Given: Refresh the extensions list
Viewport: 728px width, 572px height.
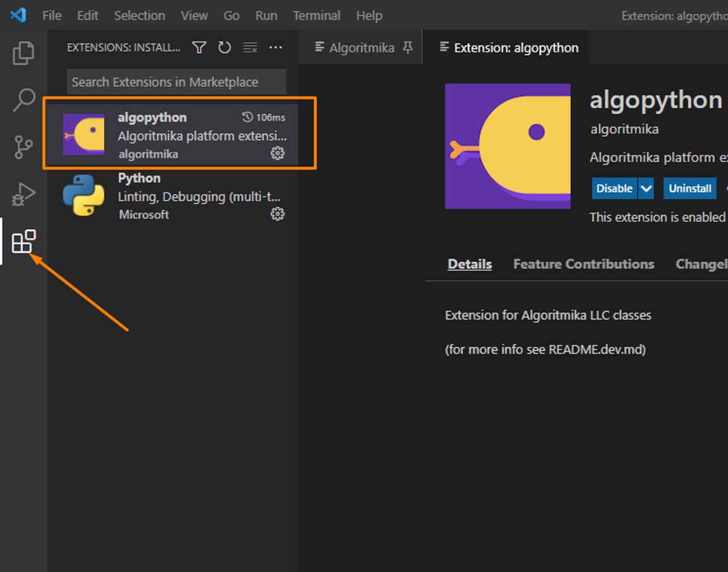Looking at the screenshot, I should point(225,47).
